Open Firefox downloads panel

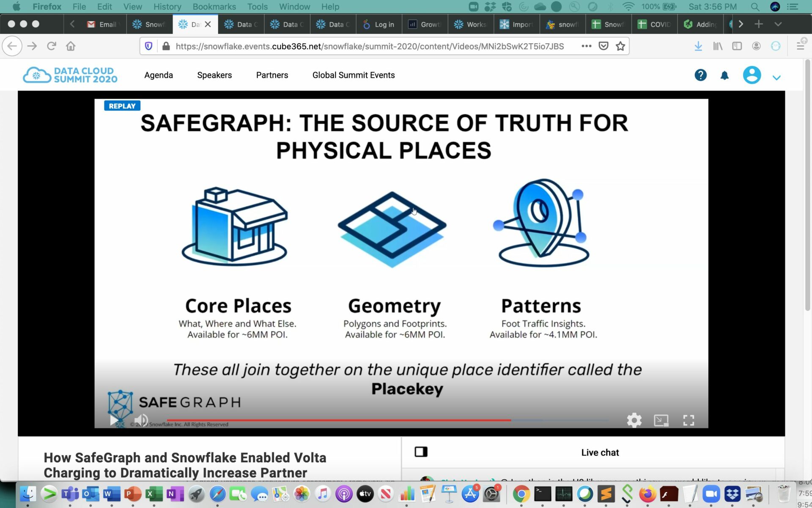(698, 46)
